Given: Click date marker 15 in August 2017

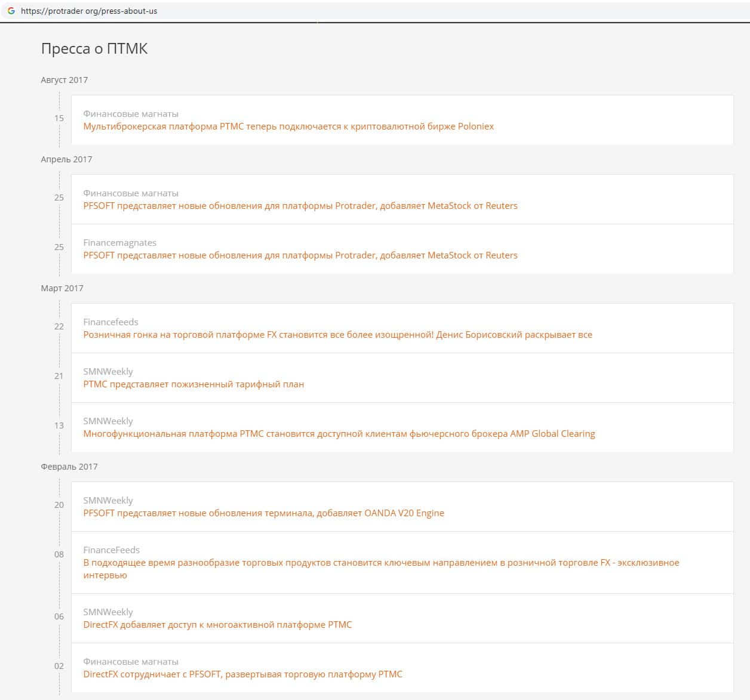Looking at the screenshot, I should tap(59, 118).
